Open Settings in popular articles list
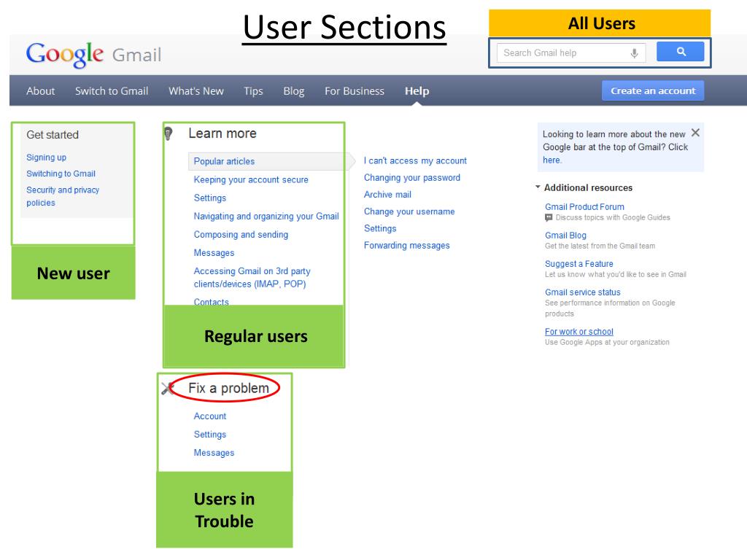This screenshot has width=747, height=560. (x=380, y=228)
